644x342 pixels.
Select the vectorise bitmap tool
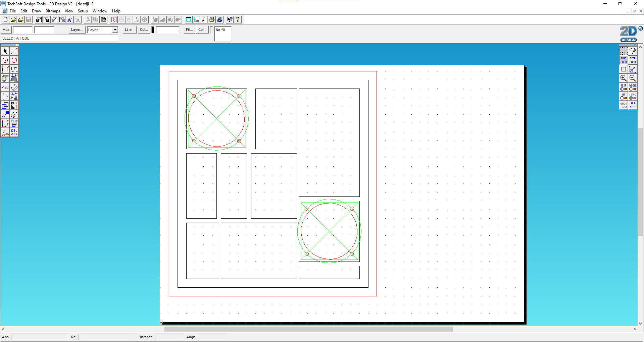pyautogui.click(x=5, y=115)
